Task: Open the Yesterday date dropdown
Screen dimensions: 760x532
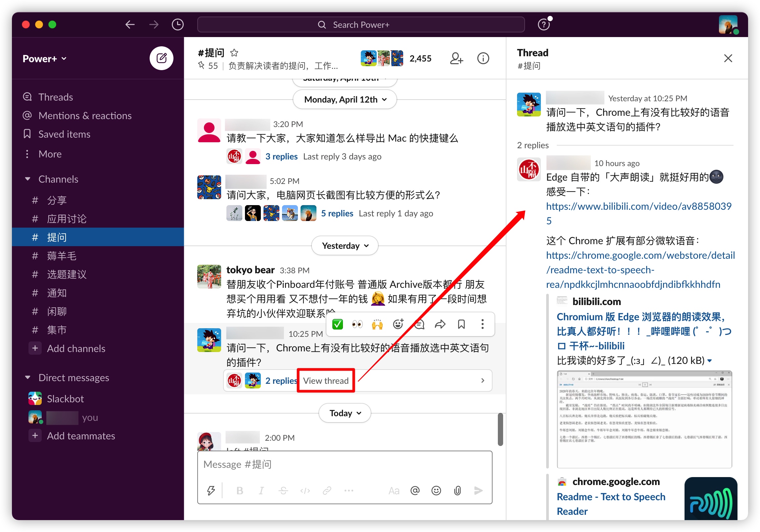Action: point(345,245)
